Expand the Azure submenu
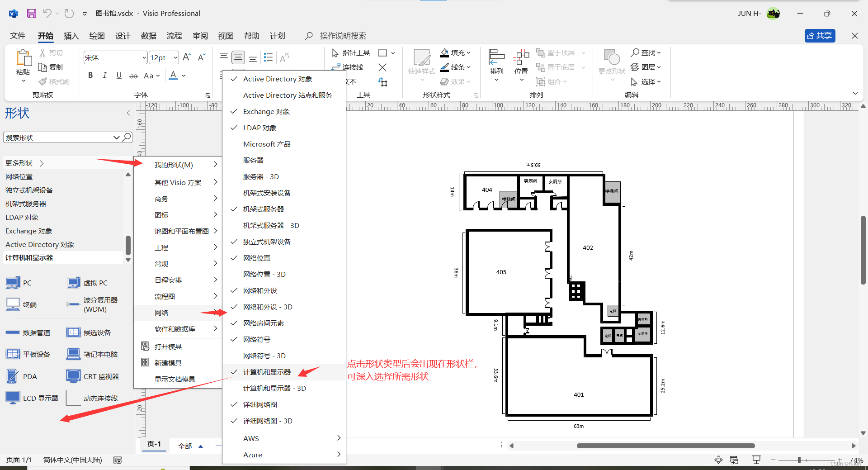The height and width of the screenshot is (470, 868). pyautogui.click(x=284, y=455)
